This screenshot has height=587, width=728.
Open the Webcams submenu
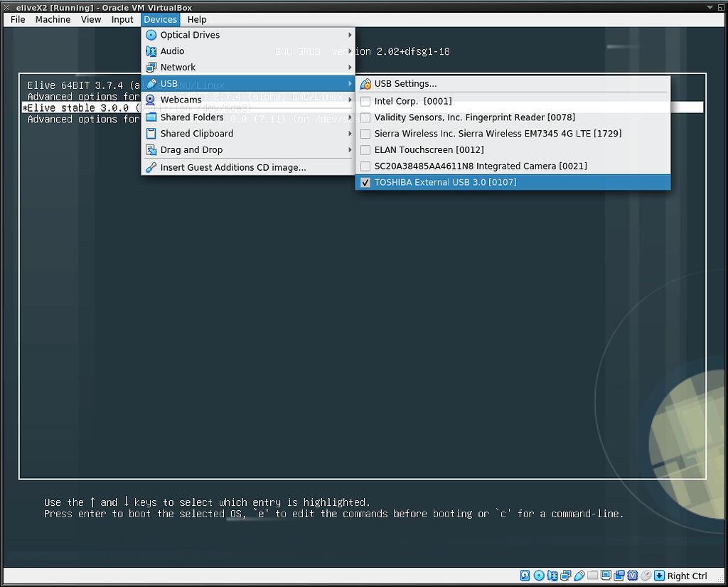tap(179, 100)
